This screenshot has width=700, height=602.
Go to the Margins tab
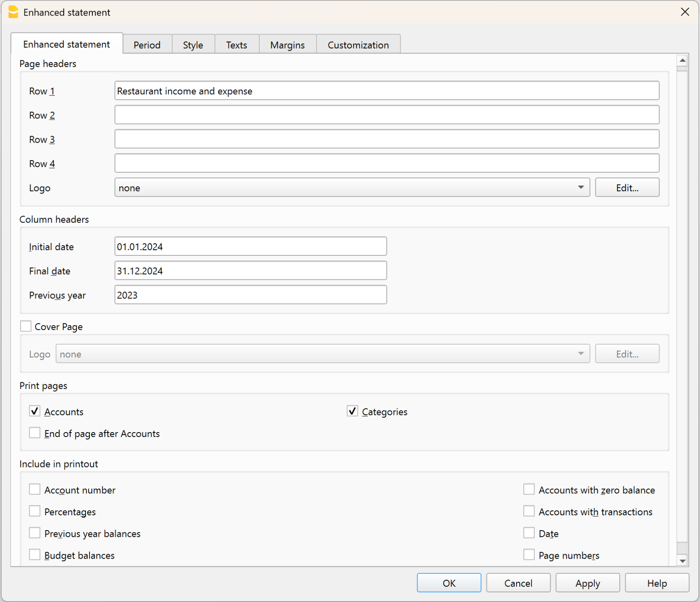[x=287, y=45]
